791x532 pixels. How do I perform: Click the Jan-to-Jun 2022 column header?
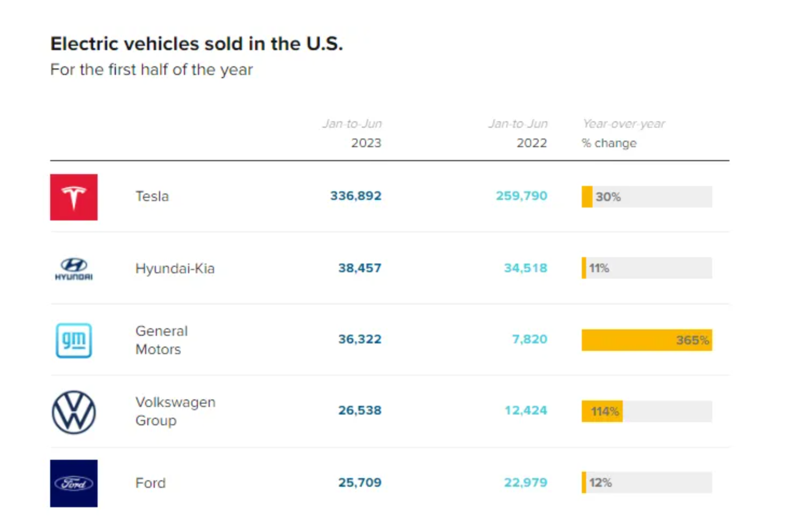tap(519, 133)
